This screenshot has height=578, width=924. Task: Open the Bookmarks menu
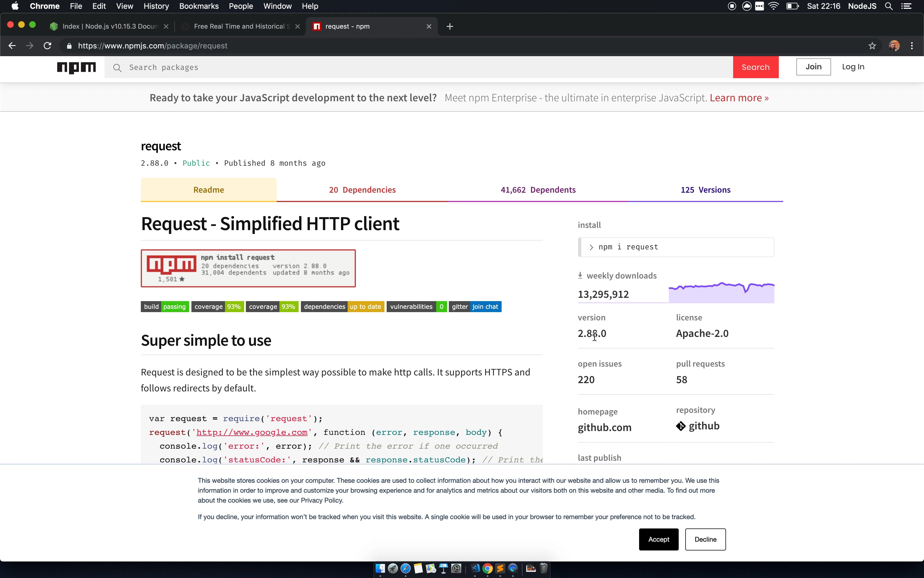click(x=199, y=6)
